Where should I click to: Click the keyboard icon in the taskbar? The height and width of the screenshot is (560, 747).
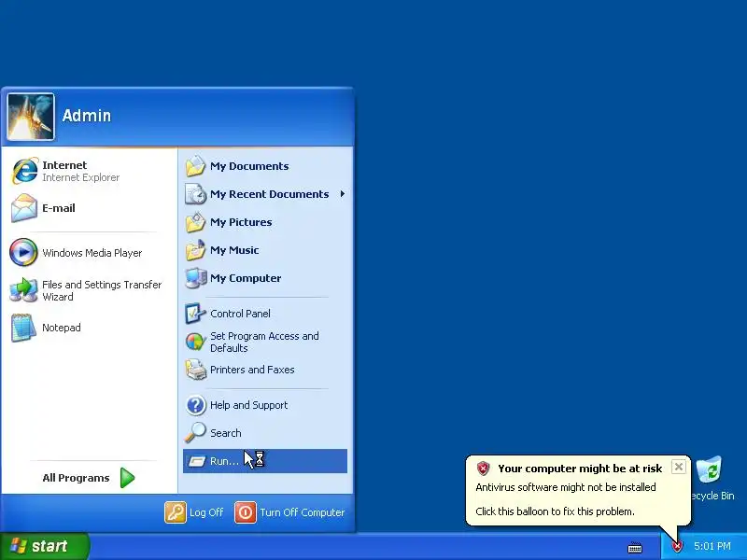click(635, 548)
